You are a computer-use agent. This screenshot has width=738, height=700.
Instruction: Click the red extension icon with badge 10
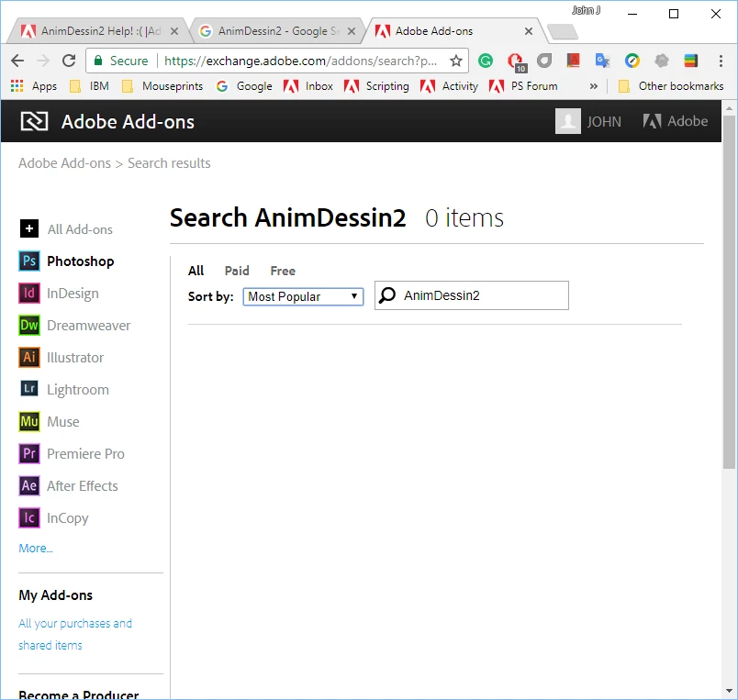click(516, 62)
